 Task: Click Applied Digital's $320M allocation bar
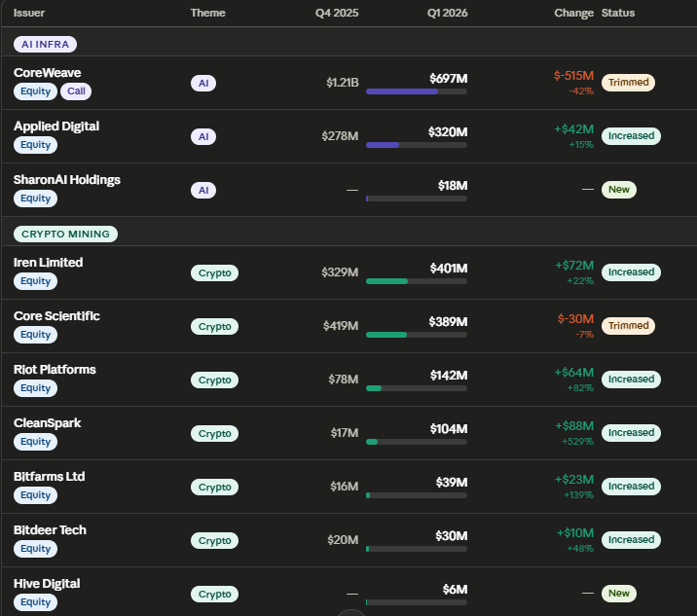pos(417,145)
